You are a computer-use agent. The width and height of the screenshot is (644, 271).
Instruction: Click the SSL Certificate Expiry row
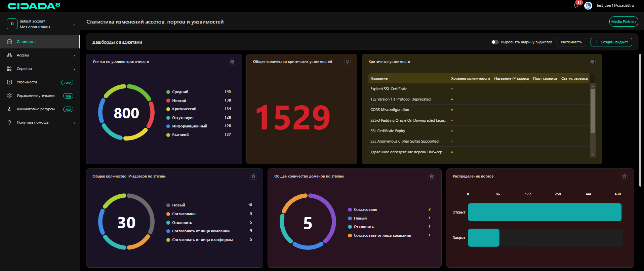coord(479,131)
